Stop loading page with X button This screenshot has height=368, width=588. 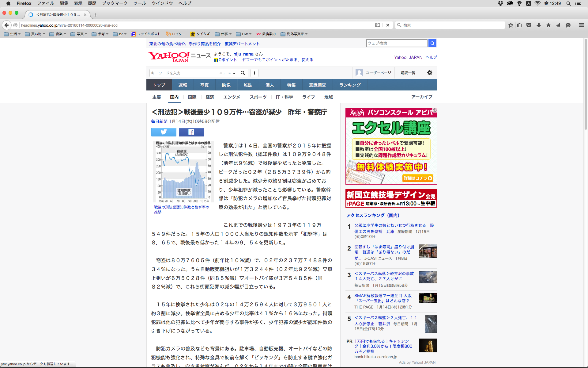(x=388, y=25)
